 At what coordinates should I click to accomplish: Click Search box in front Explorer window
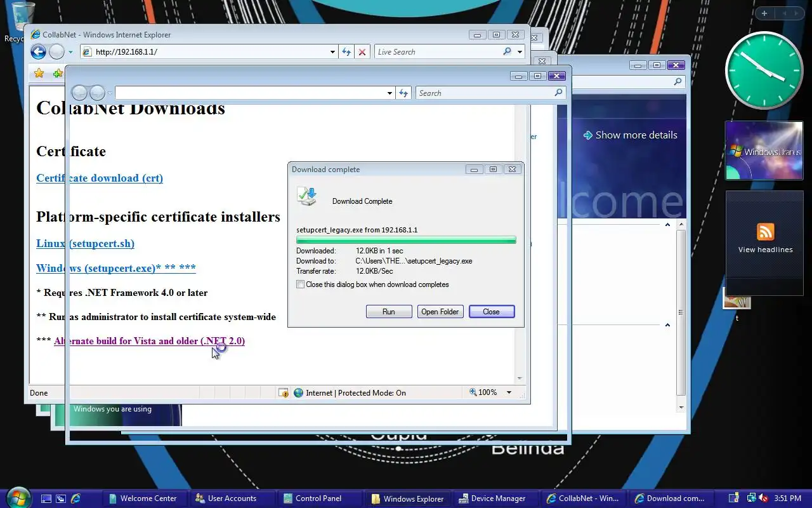[x=485, y=93]
